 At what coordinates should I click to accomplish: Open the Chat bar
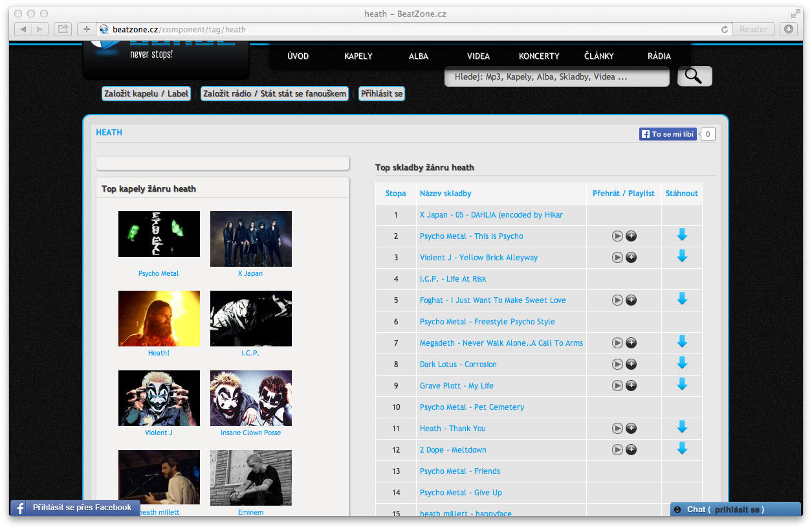(x=736, y=510)
